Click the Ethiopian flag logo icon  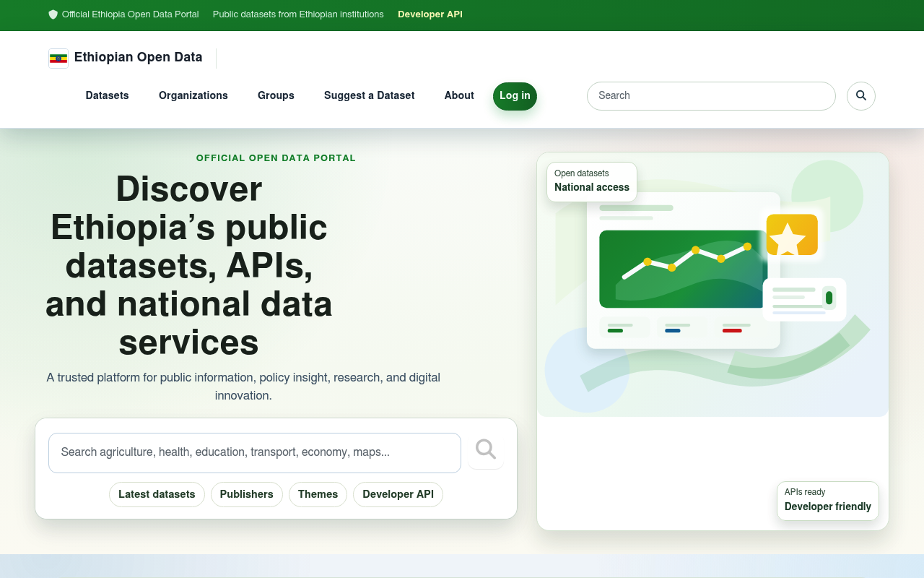pyautogui.click(x=58, y=59)
